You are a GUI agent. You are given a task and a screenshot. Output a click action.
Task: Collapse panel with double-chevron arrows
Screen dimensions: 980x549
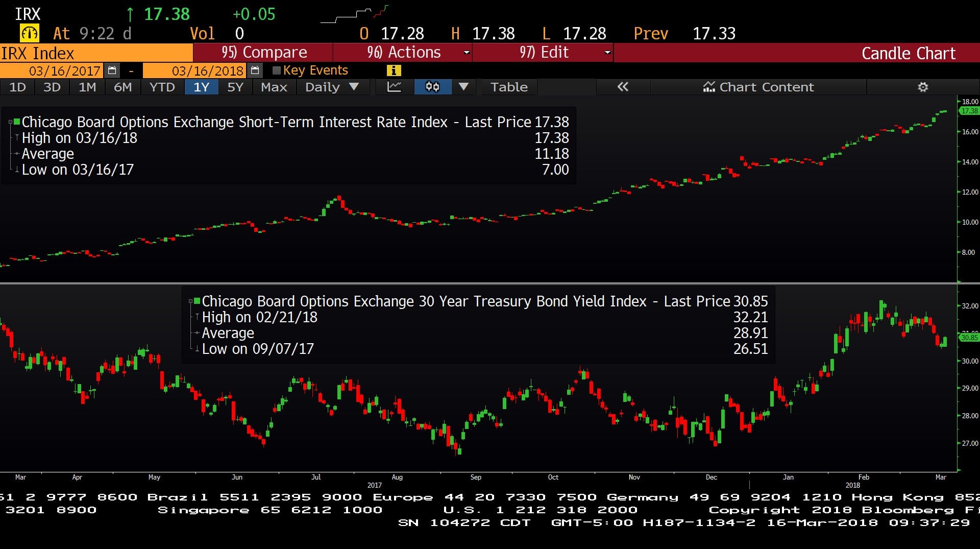click(623, 87)
